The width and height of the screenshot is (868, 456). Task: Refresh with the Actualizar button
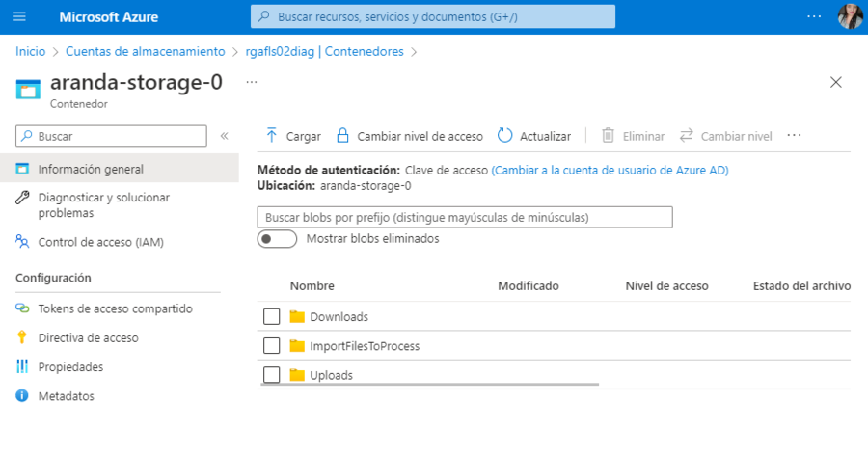click(534, 136)
